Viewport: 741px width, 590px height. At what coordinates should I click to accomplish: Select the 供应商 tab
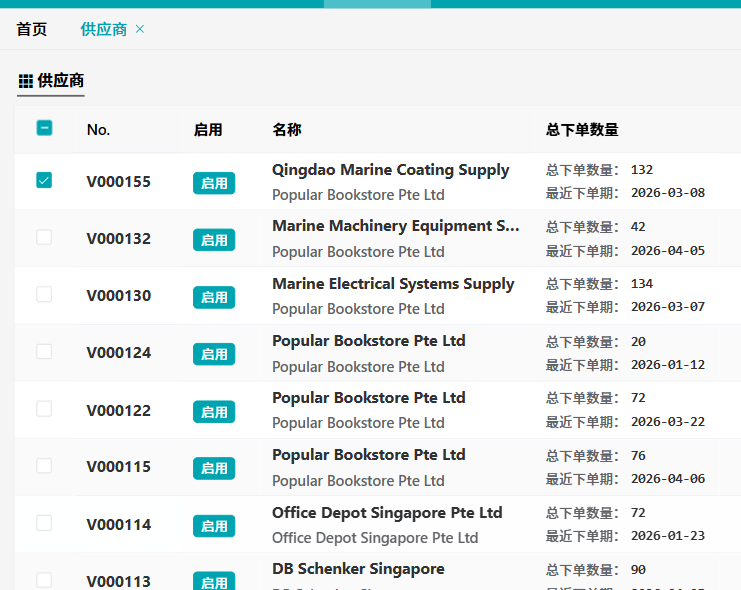(x=104, y=29)
